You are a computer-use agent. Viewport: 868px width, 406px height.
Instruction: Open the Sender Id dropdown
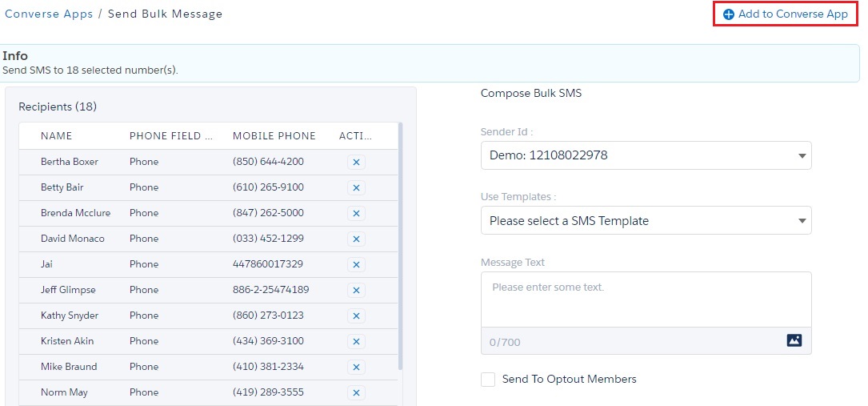[x=646, y=155]
